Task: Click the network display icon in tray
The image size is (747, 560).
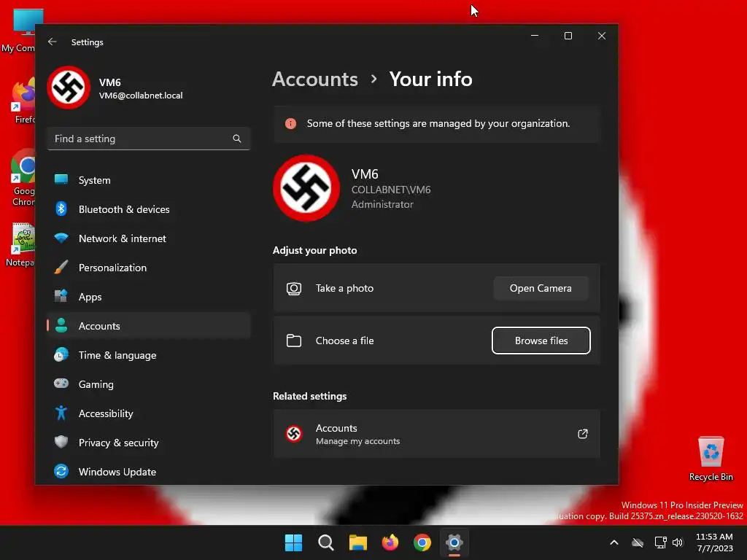Action: click(x=660, y=542)
